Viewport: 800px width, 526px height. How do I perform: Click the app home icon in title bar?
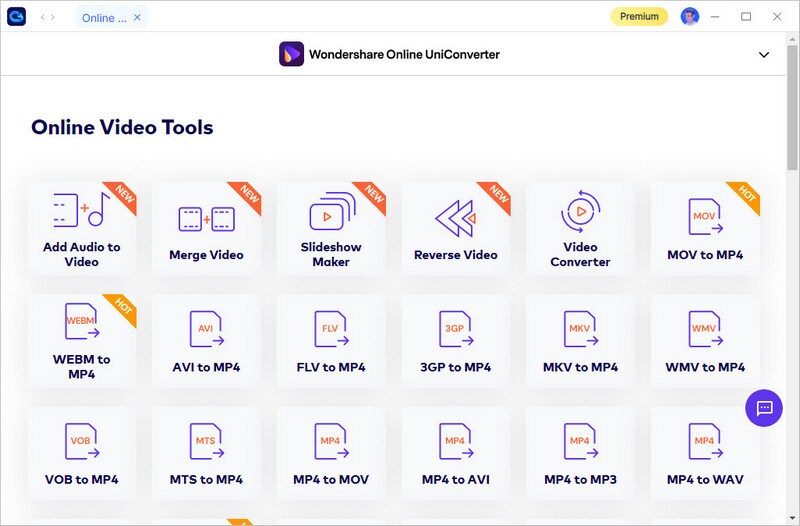[16, 16]
